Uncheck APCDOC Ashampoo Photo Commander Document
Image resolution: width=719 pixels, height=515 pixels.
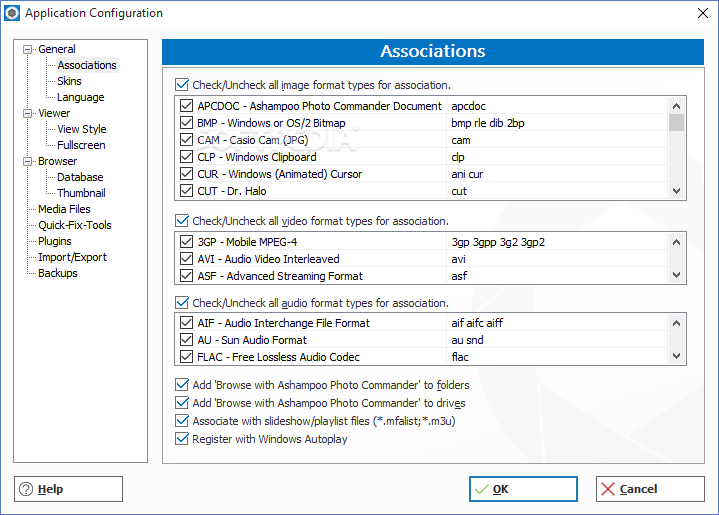coord(186,106)
